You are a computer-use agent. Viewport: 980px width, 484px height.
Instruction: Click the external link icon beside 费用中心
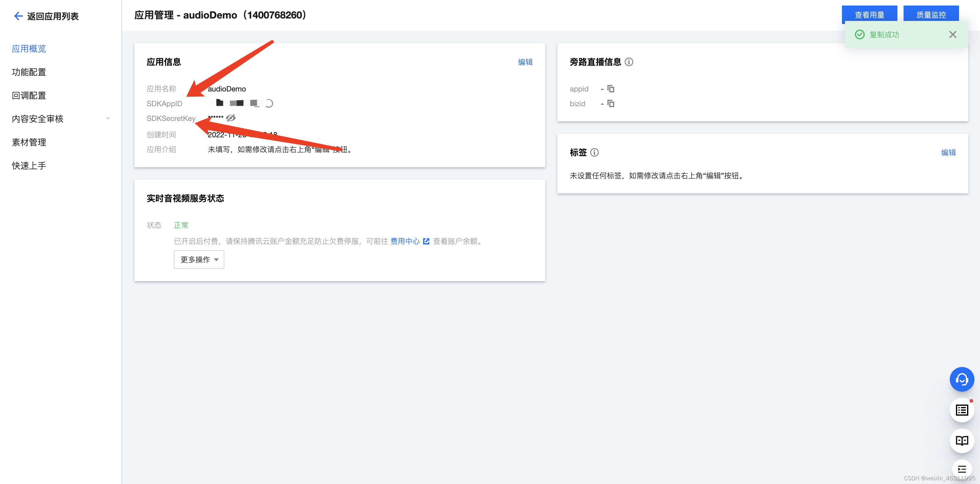click(x=426, y=241)
